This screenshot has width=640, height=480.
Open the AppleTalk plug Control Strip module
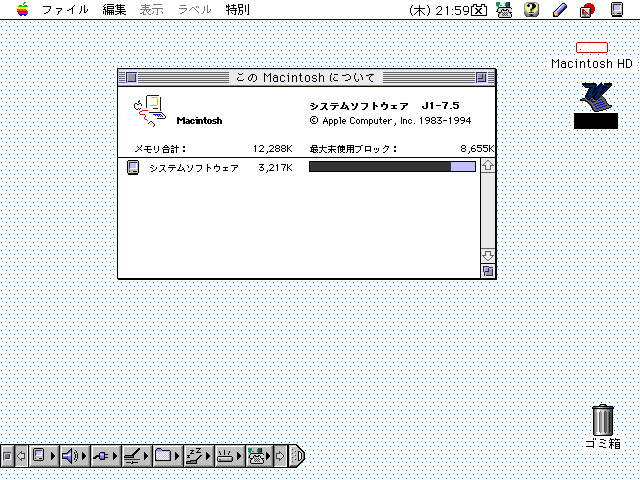pos(105,456)
